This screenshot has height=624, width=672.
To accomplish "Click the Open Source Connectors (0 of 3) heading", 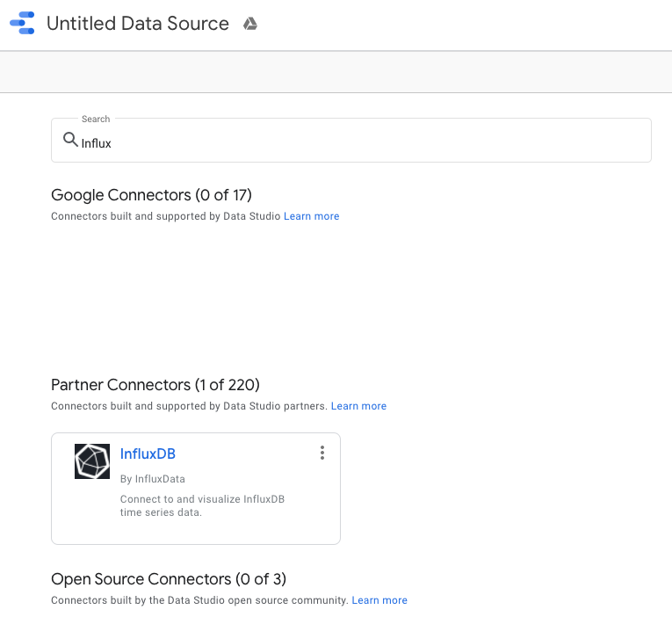I will click(x=169, y=579).
